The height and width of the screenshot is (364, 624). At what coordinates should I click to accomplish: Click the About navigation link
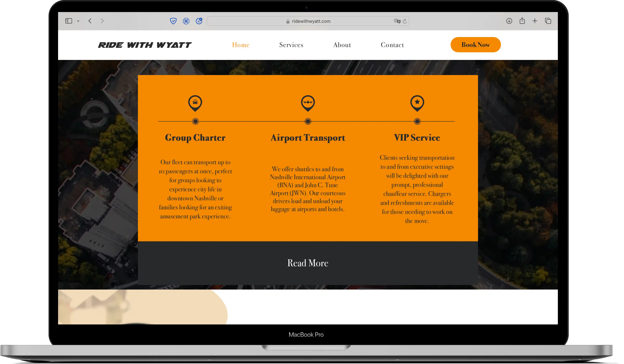tap(342, 45)
